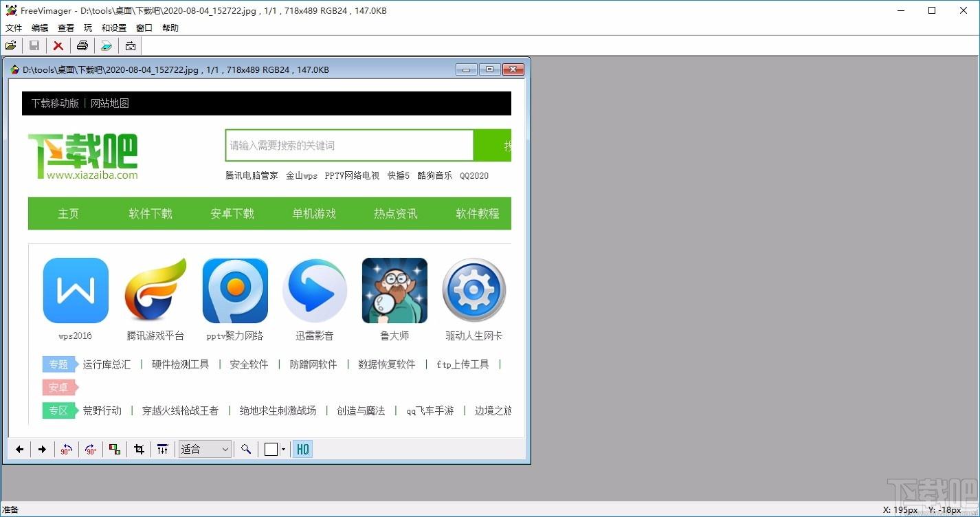The image size is (980, 517).
Task: Click the white background color swatch
Action: (271, 450)
